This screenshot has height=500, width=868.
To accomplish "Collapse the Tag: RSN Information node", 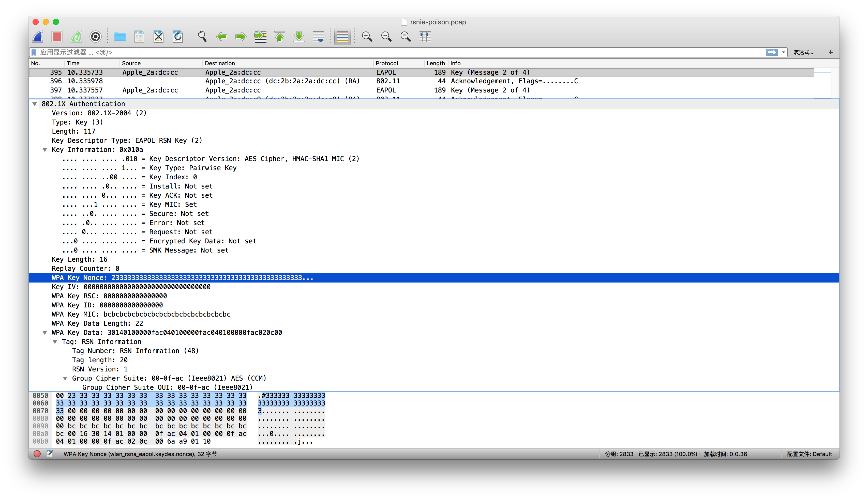I will pos(55,342).
